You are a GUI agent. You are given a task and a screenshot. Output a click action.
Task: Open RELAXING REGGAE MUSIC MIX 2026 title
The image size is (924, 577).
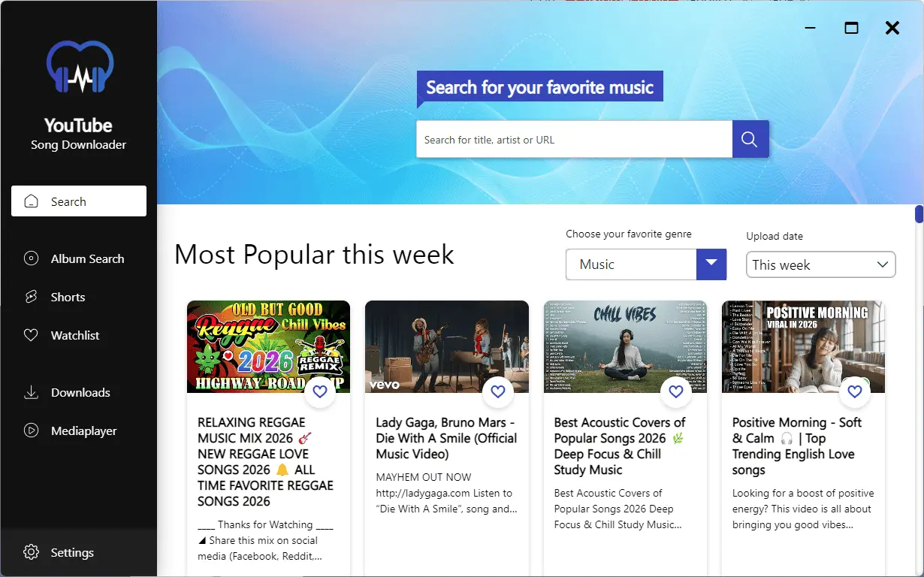[x=265, y=462]
